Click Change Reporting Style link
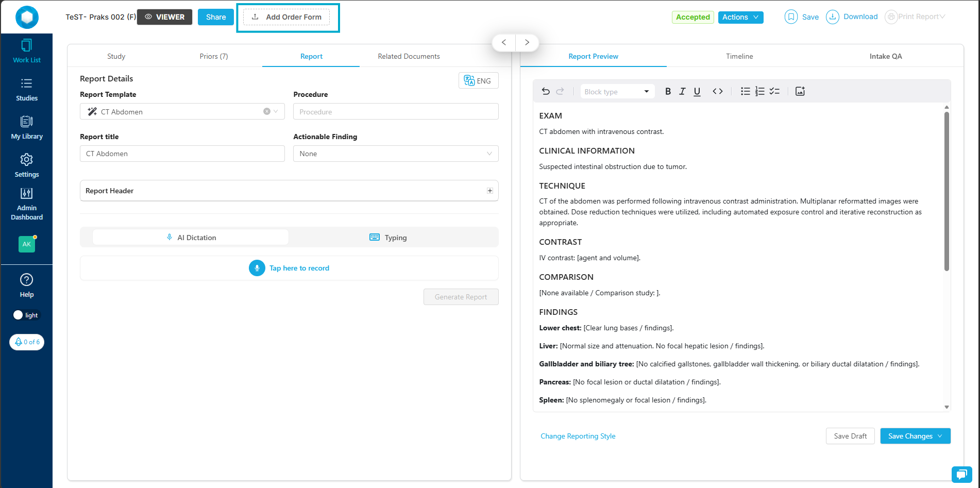980x488 pixels. (578, 436)
